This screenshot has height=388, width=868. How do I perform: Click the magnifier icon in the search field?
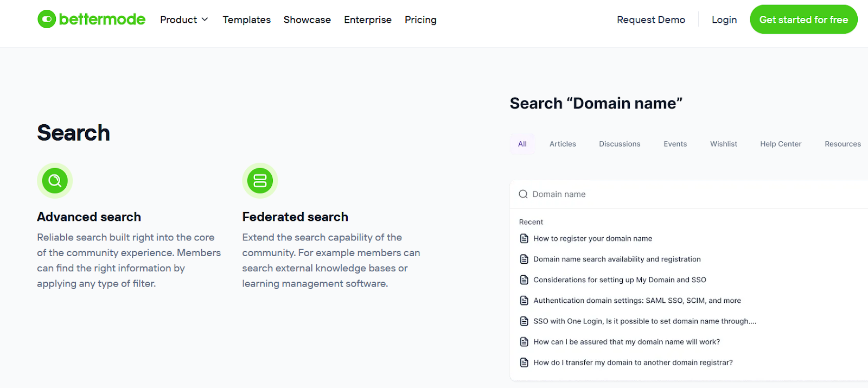point(523,194)
